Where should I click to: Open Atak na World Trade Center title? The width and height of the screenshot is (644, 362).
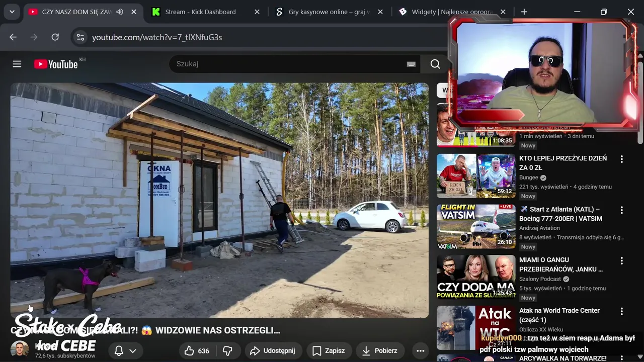[x=559, y=315]
